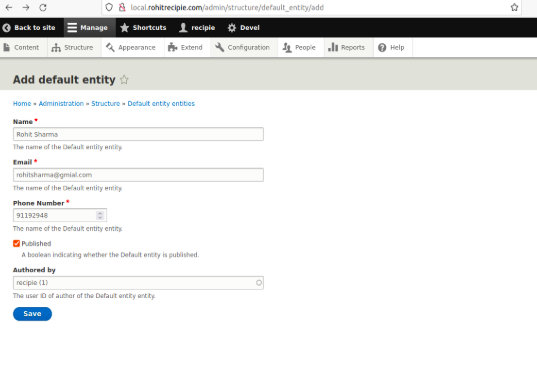The width and height of the screenshot is (537, 369).
Task: Decrease Phone Number with spinner down arrow
Action: coord(100,218)
